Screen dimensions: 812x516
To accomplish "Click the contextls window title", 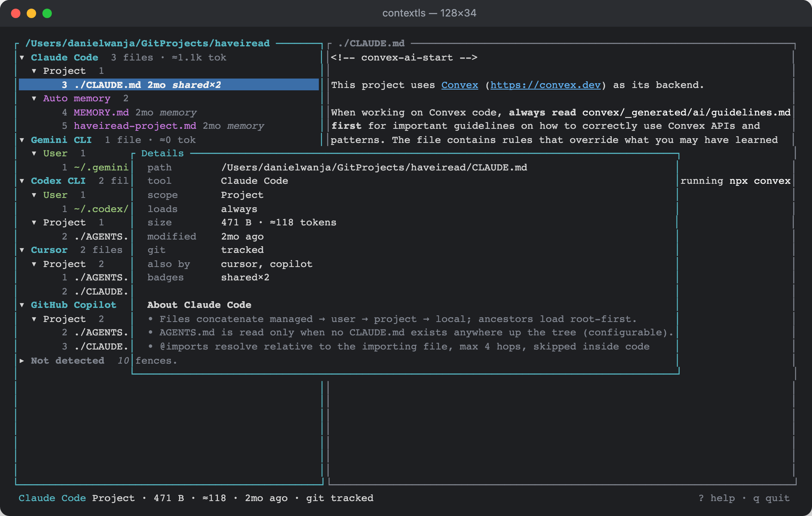I will coord(429,13).
